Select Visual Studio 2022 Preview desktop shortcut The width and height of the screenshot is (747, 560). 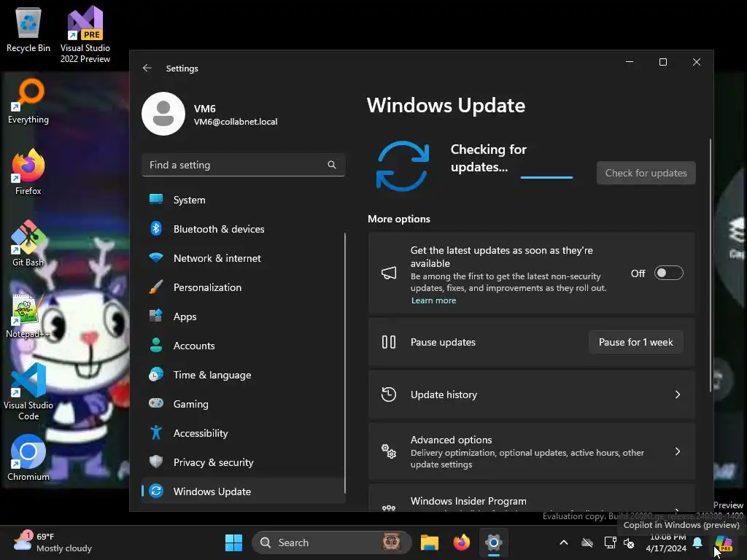(x=85, y=34)
